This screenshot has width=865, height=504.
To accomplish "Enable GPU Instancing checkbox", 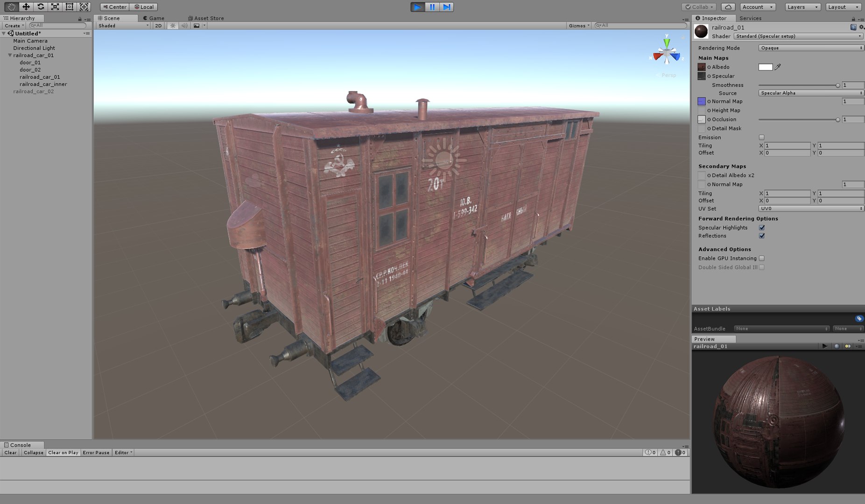I will (x=762, y=258).
